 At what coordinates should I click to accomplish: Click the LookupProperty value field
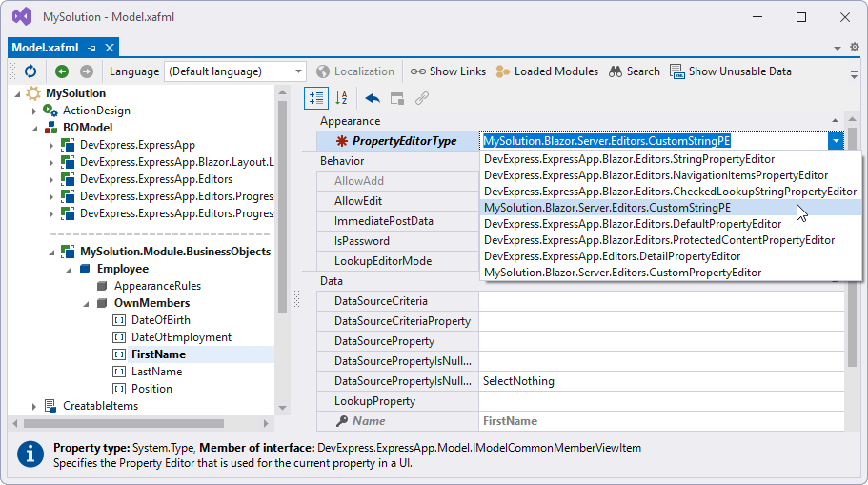tap(661, 401)
